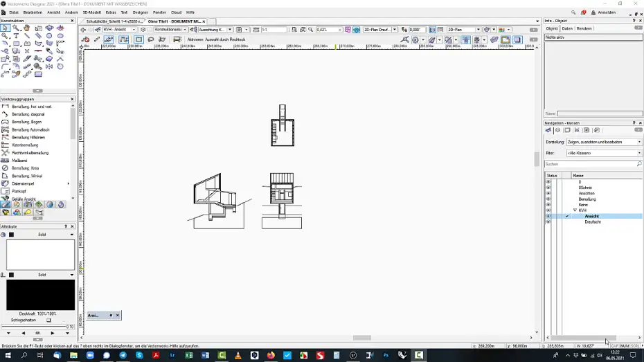Toggle visibility eye of class 0Schnitt

[x=548, y=188]
